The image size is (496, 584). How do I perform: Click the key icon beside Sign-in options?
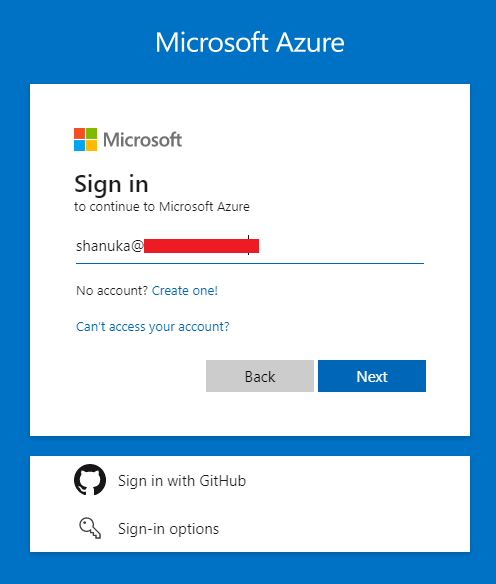(90, 528)
